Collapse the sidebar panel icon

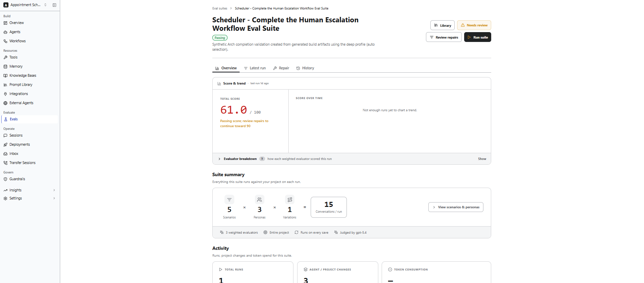[54, 5]
